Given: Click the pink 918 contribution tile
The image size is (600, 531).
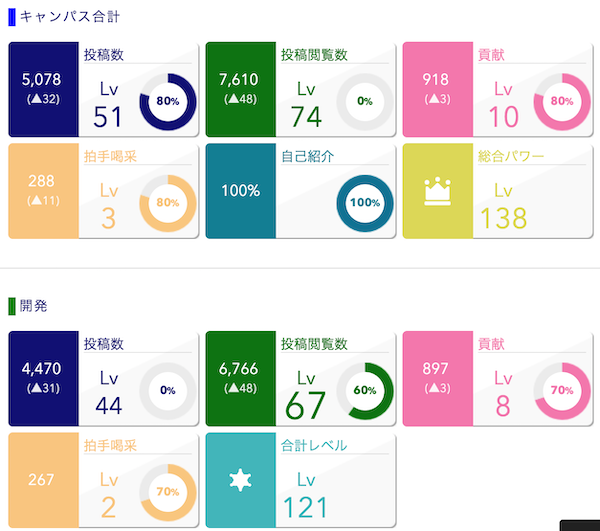Looking at the screenshot, I should [436, 89].
